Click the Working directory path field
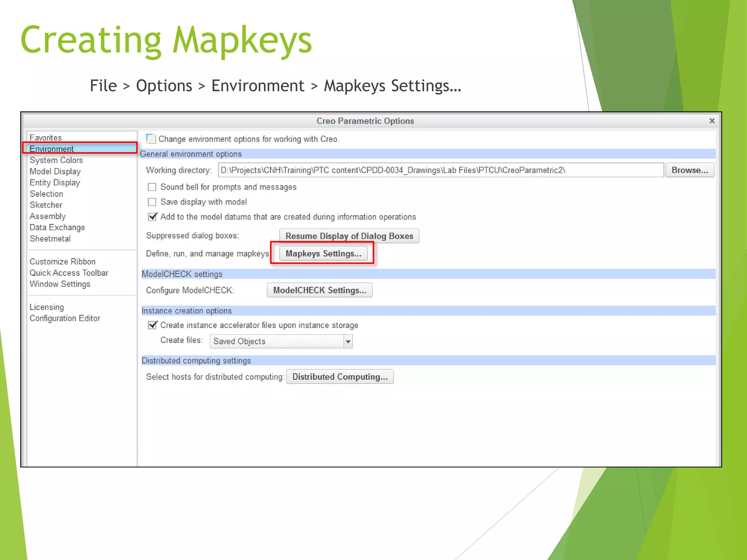The width and height of the screenshot is (747, 560). click(441, 170)
